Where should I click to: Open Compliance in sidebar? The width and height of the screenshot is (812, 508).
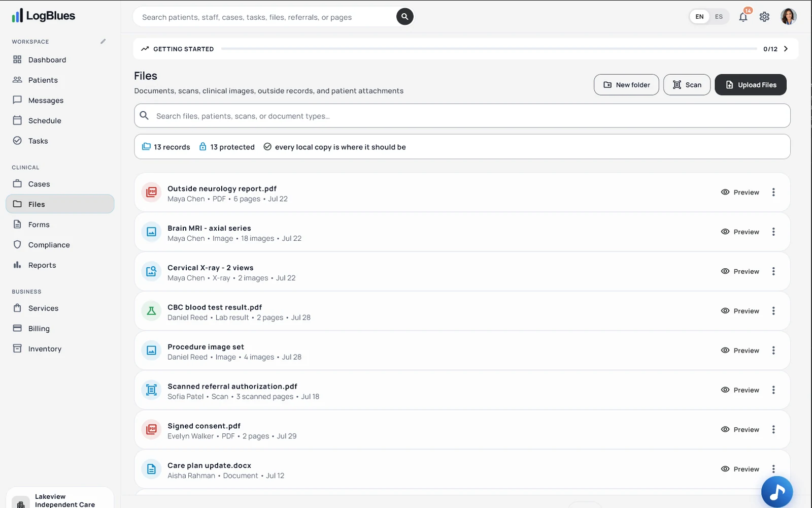[60, 245]
